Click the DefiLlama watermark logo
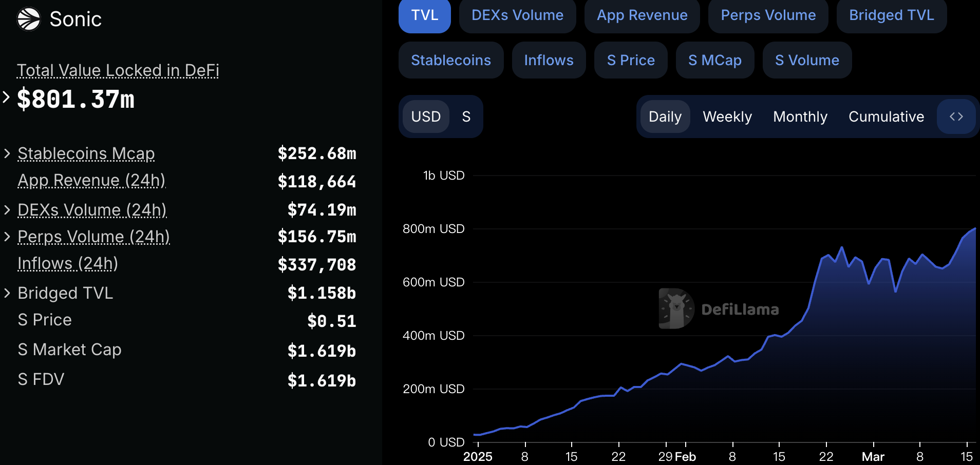Viewport: 980px width, 465px height. 676,308
